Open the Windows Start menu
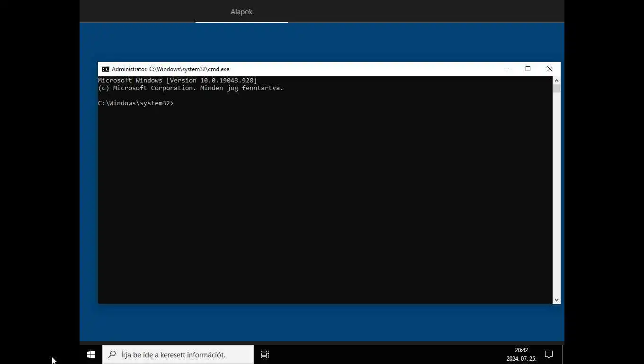 91,355
